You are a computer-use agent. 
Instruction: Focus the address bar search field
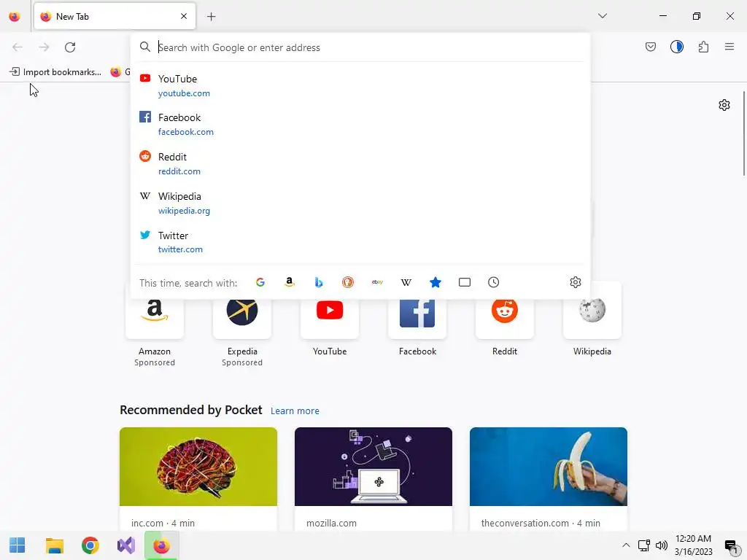coord(360,47)
